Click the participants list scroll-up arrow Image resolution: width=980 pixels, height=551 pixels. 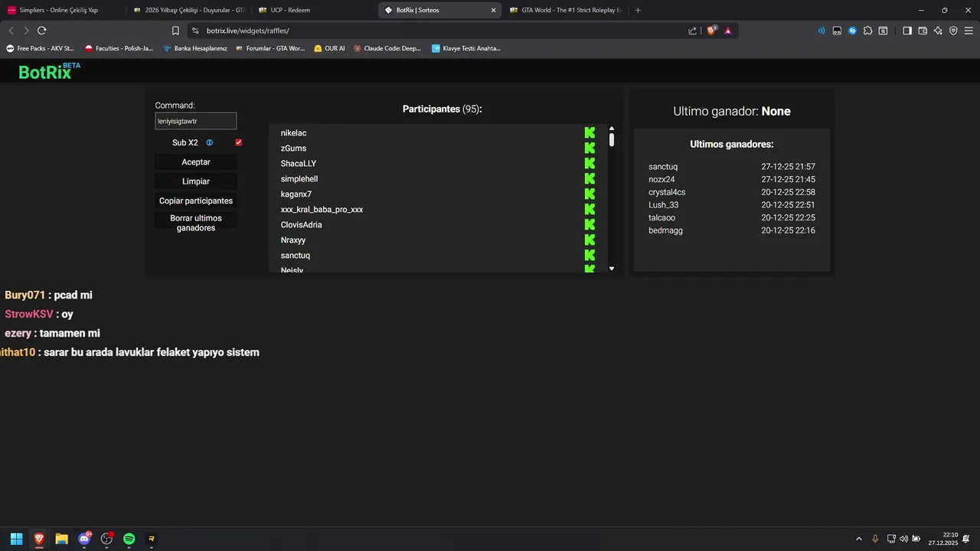pos(612,129)
